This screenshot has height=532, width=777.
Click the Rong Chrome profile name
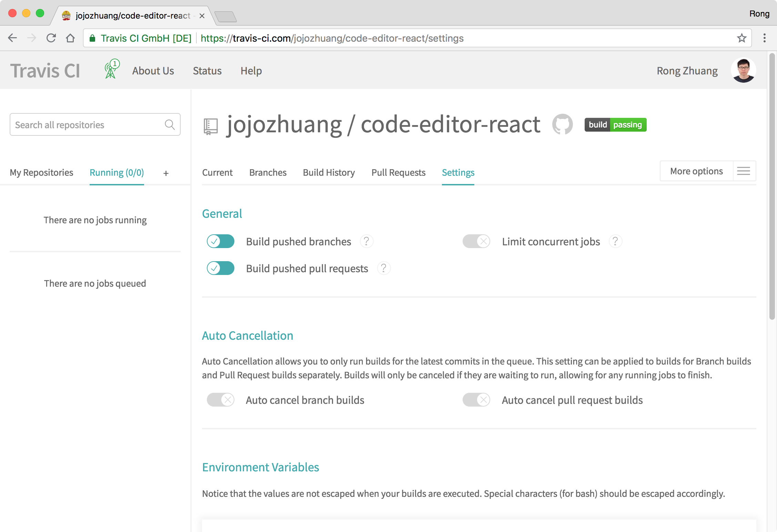pyautogui.click(x=759, y=14)
